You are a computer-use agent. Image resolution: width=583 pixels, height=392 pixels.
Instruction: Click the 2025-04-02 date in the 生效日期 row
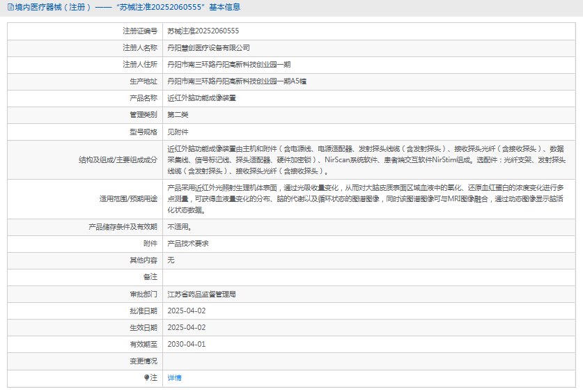186,328
